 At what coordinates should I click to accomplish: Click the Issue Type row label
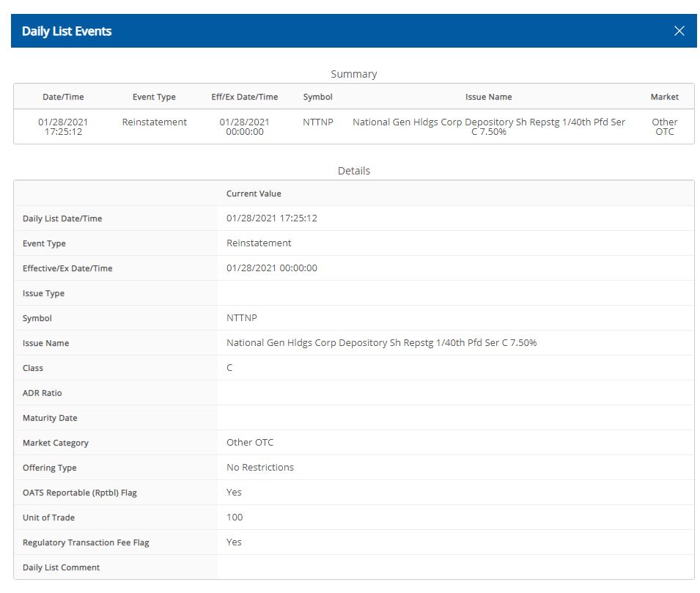pos(43,293)
